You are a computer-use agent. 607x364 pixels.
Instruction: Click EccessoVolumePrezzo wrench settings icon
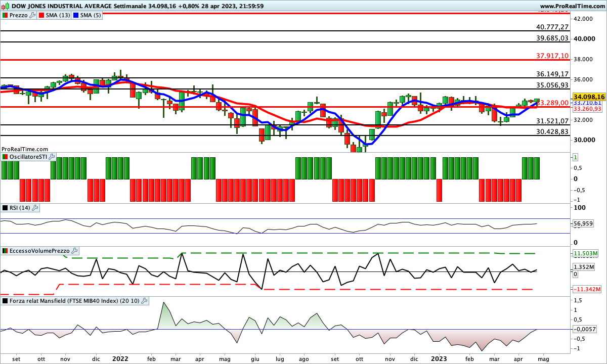pyautogui.click(x=74, y=251)
